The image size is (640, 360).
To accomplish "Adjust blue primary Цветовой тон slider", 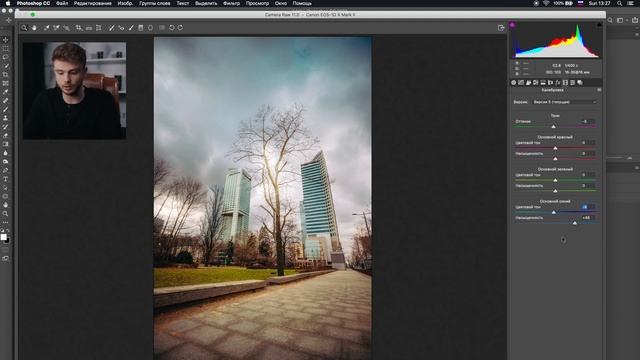I will tap(554, 212).
